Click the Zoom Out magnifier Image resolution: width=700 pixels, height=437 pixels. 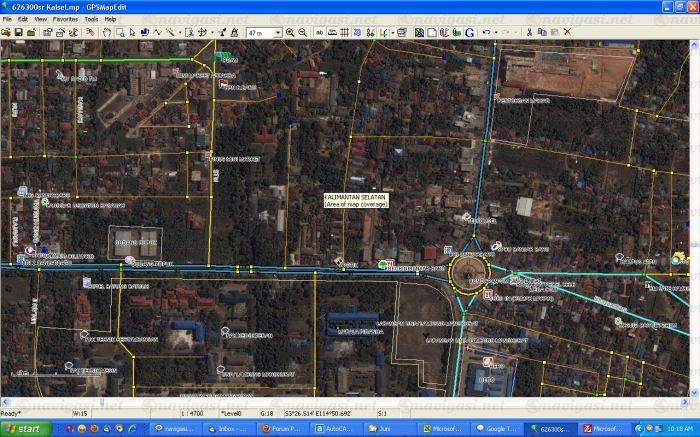[302, 32]
